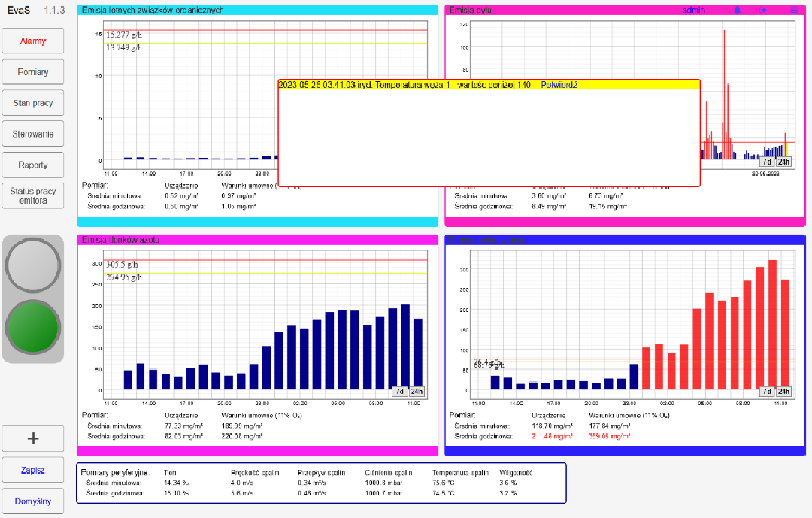Open the hamburger menu icon
812x518 pixels.
(x=795, y=10)
